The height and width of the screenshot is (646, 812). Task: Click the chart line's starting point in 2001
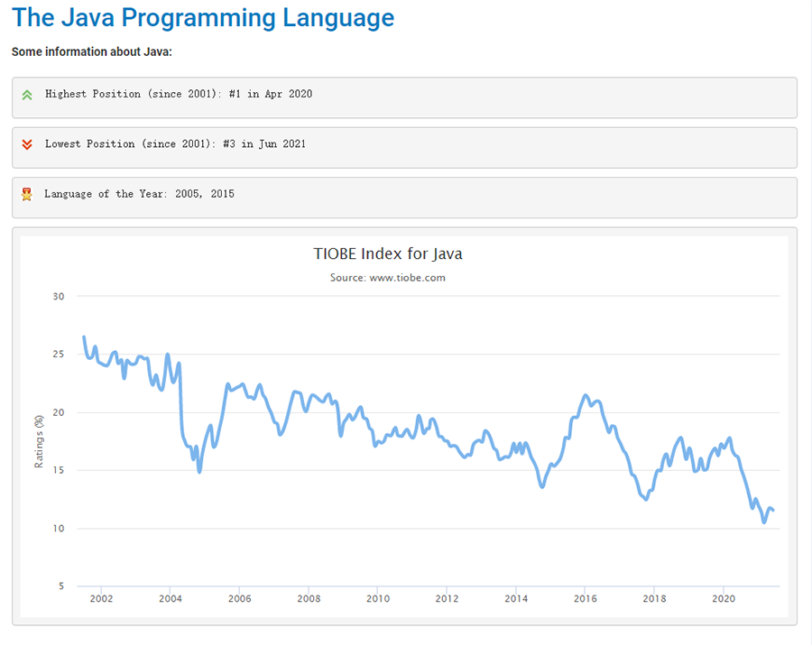coord(84,337)
